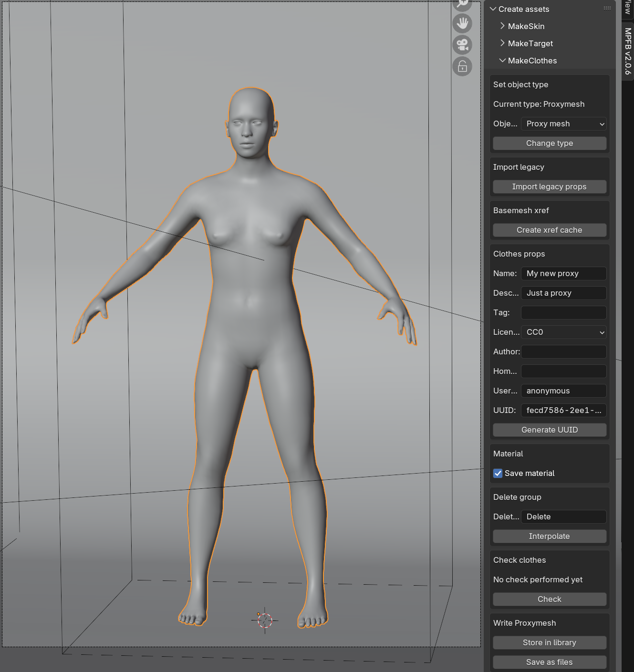Click Save as files button
This screenshot has width=634, height=672.
tap(550, 662)
